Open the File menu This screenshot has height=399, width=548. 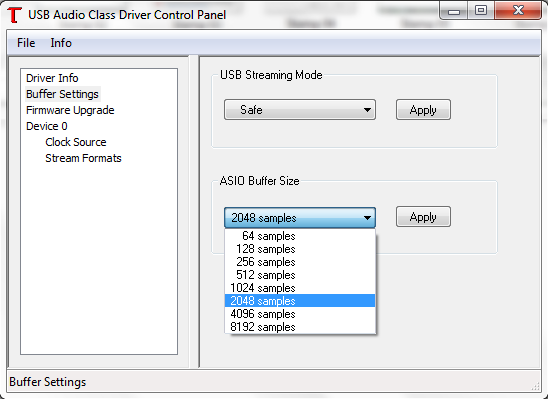pos(26,43)
